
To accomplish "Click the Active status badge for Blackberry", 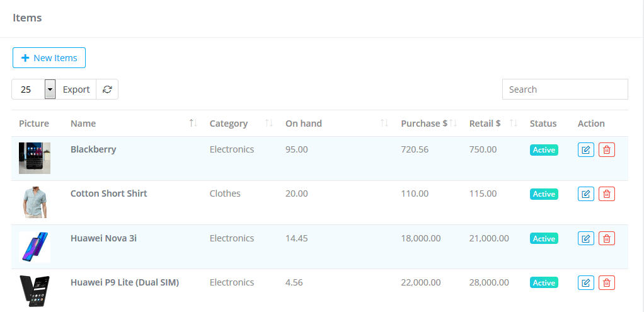I will click(x=544, y=150).
